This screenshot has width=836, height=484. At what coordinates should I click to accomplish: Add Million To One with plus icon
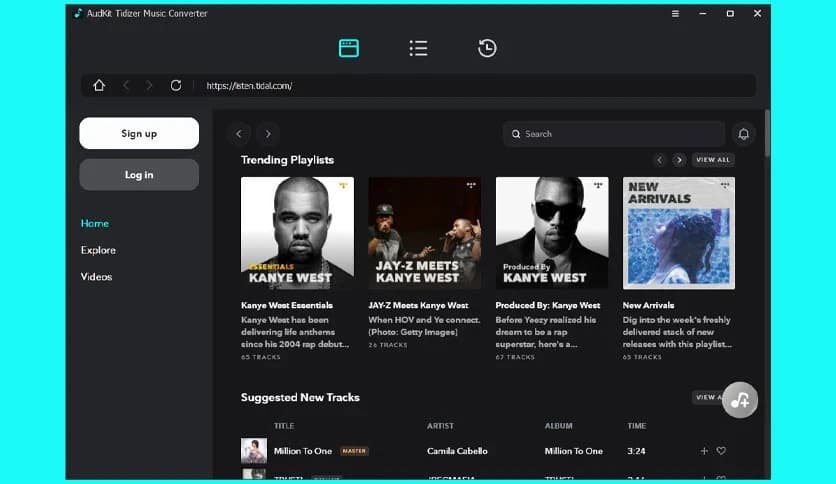pyautogui.click(x=704, y=451)
